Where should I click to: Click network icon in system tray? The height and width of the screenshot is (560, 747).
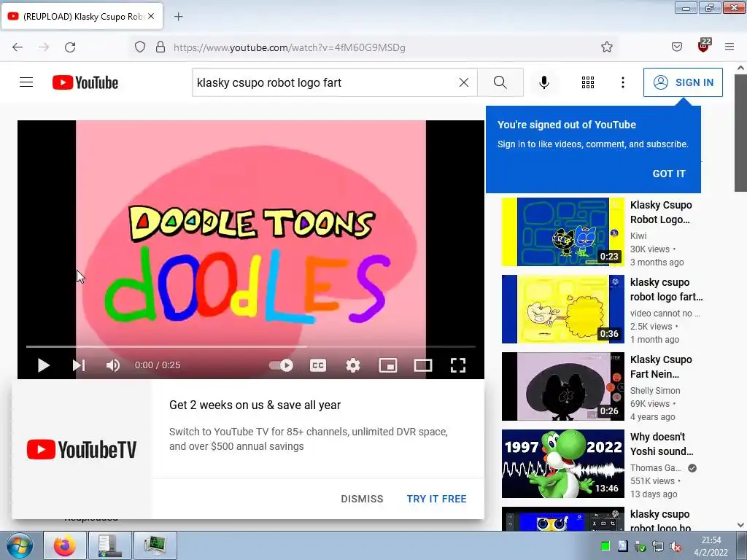click(657, 546)
